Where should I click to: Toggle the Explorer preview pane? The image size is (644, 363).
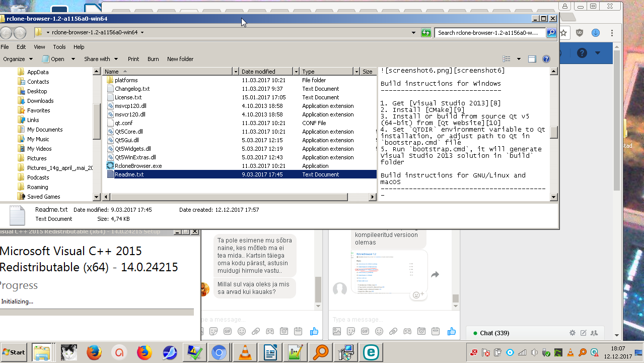[x=532, y=59]
